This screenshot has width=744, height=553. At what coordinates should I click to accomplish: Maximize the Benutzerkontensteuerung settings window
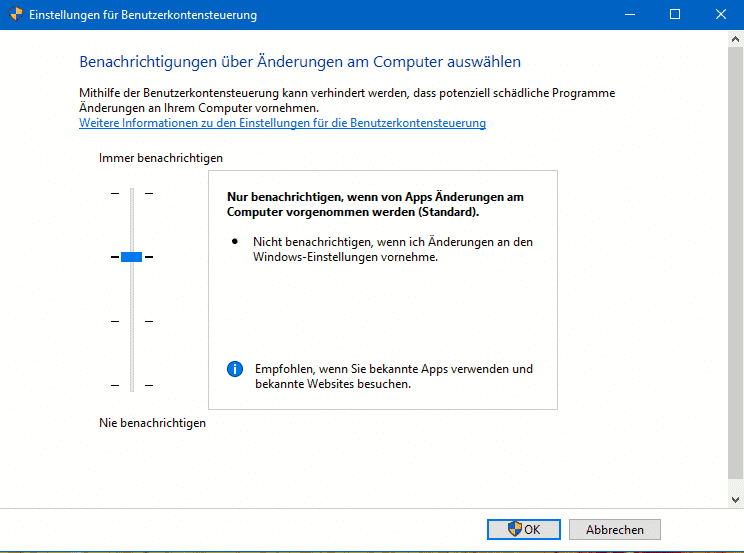coord(674,15)
